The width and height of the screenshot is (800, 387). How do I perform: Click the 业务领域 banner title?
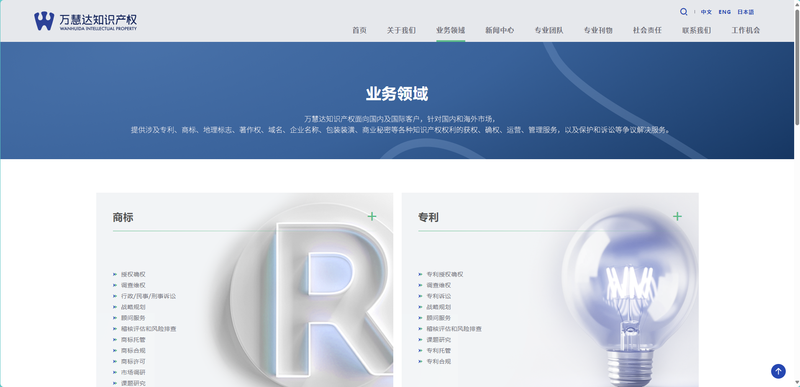click(397, 94)
